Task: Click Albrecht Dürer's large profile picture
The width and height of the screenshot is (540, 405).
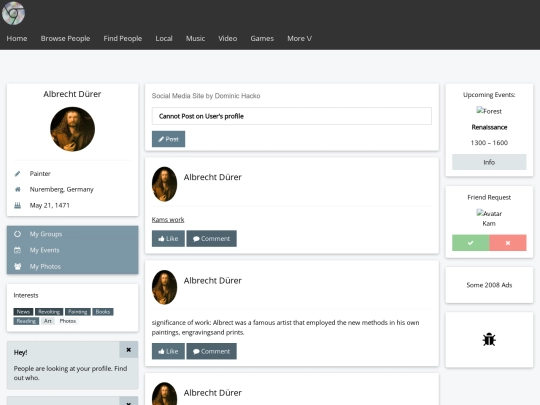Action: pos(72,129)
